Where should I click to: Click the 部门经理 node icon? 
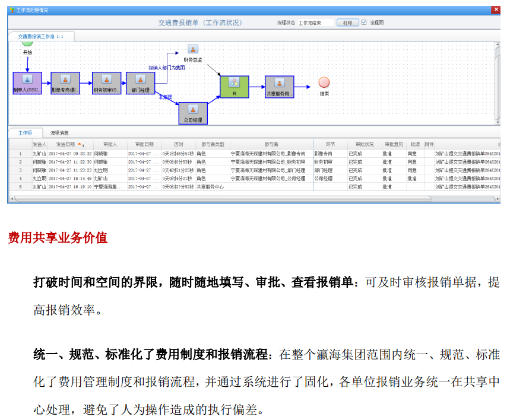tap(140, 79)
